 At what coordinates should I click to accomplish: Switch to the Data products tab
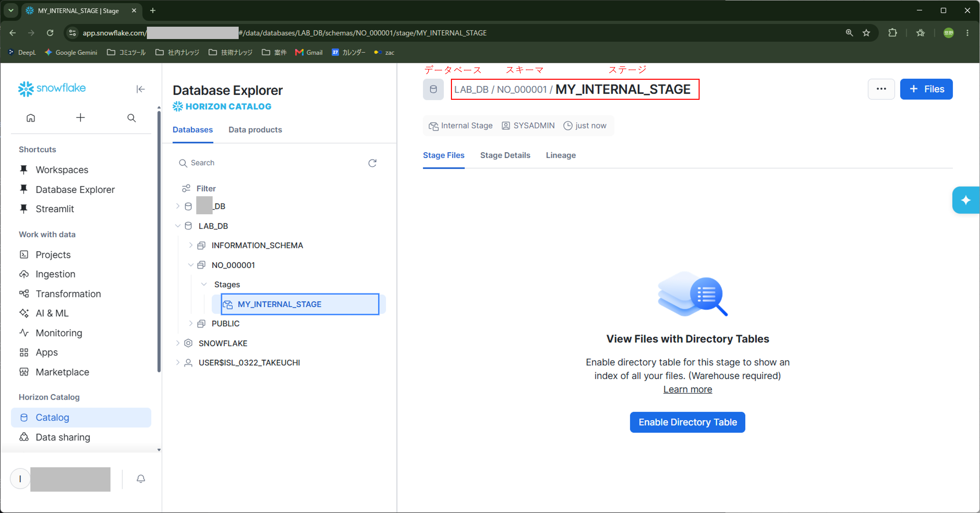pos(255,130)
